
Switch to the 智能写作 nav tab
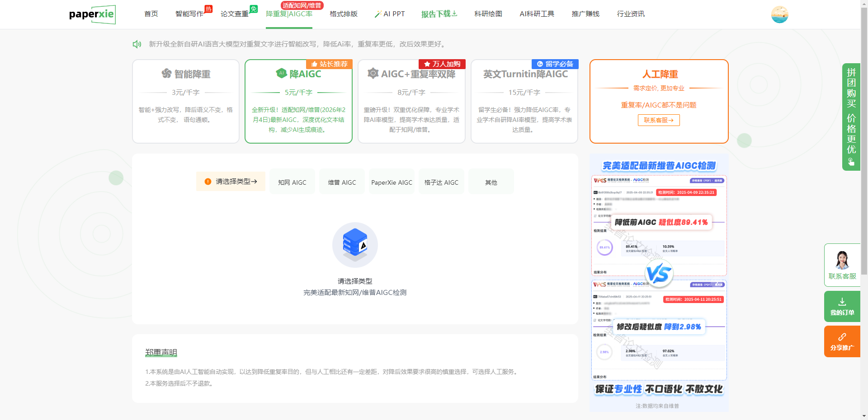coord(189,14)
